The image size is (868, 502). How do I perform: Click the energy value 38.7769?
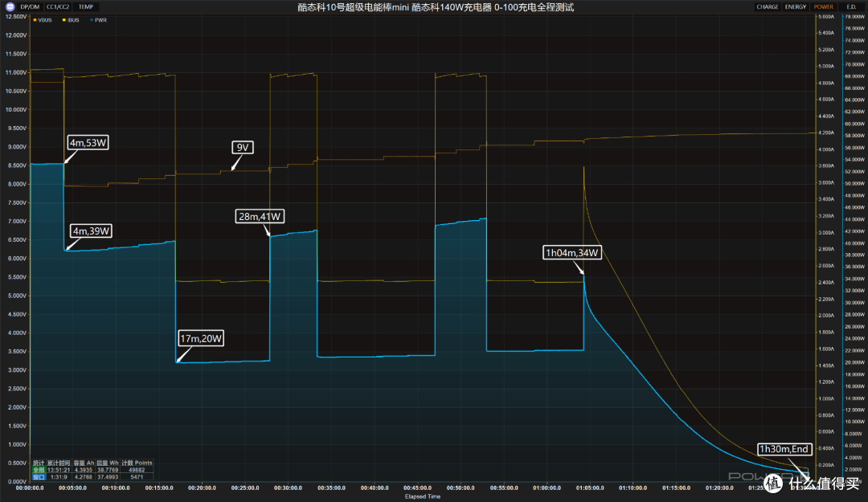(x=108, y=470)
